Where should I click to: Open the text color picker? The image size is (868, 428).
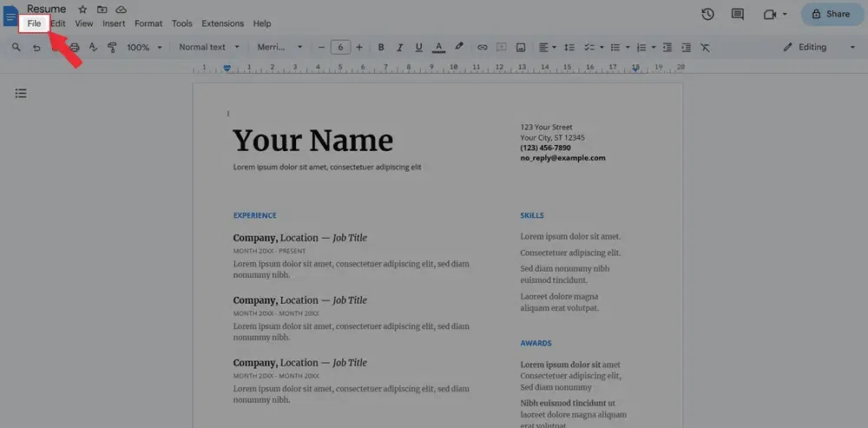438,48
